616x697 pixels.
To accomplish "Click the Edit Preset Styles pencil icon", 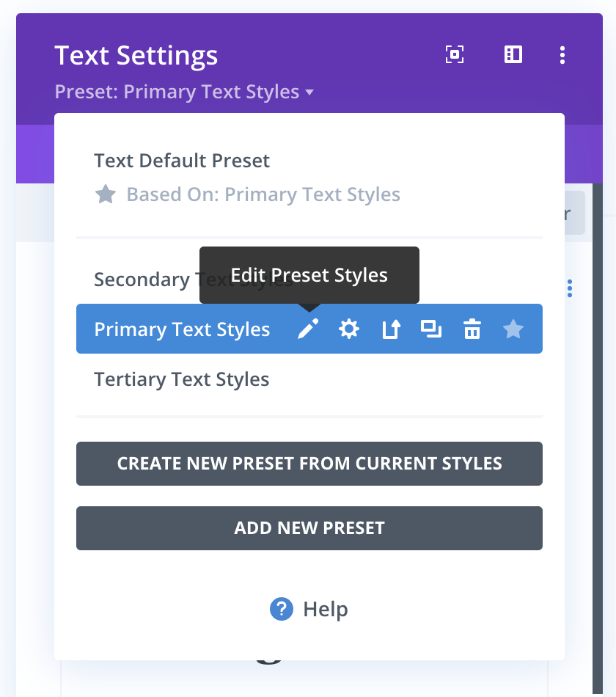I will (x=309, y=329).
